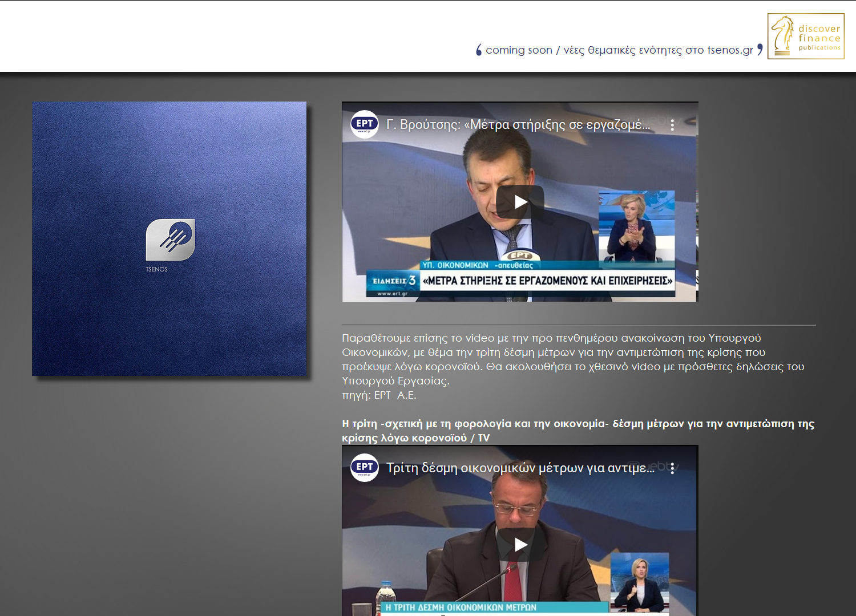Open the video title 'Τρίτη δέσμη οικονομικών μέτρων'
Viewport: 856px width, 616px height.
pyautogui.click(x=520, y=468)
